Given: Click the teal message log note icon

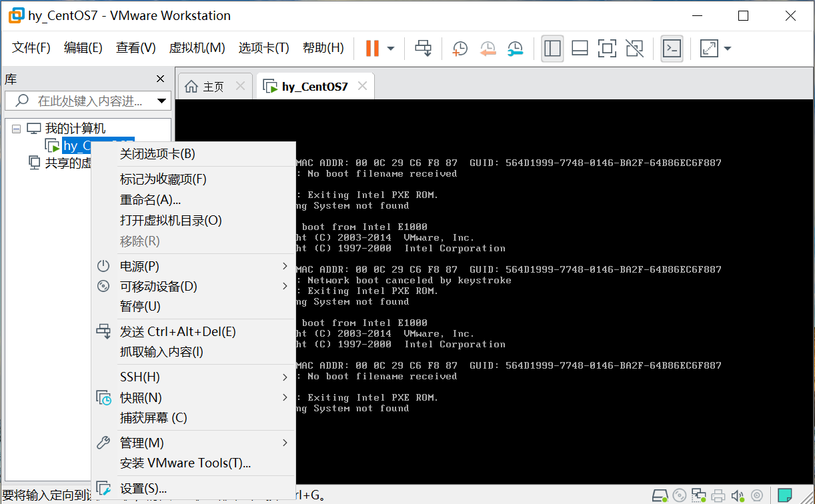Looking at the screenshot, I should point(786,495).
